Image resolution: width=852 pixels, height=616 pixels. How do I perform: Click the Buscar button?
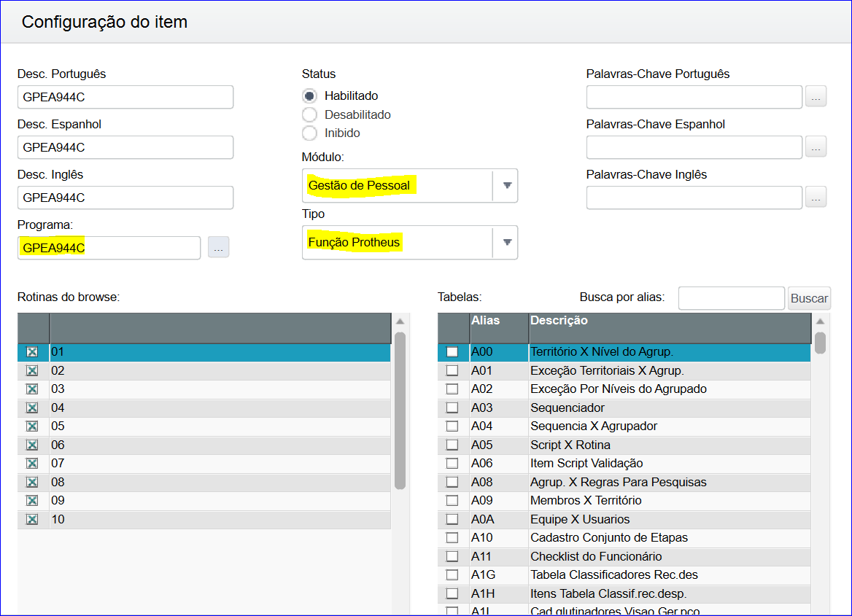click(809, 298)
